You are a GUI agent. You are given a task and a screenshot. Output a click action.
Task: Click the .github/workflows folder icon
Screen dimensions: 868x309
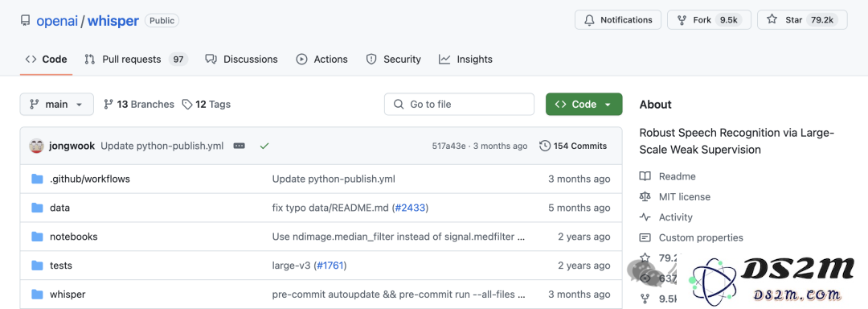point(37,179)
